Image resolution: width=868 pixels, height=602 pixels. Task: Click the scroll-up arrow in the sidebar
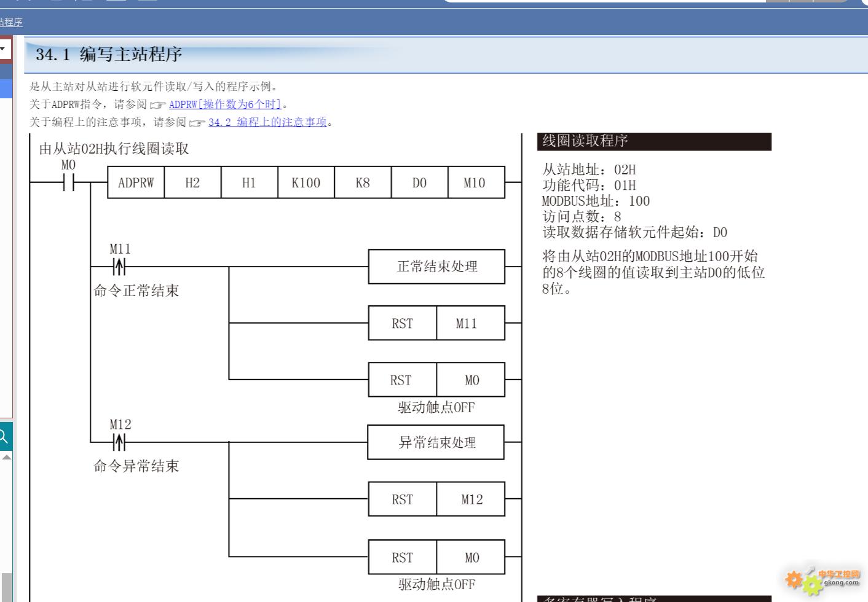pos(6,457)
